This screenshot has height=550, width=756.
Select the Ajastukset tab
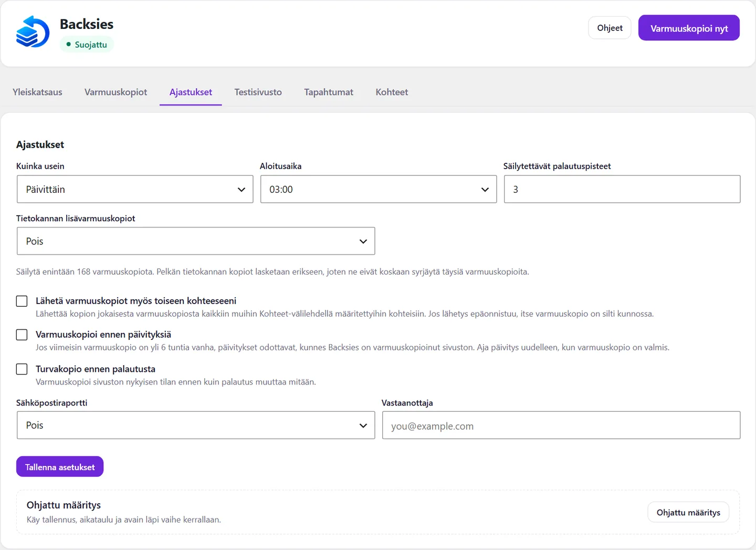click(191, 92)
